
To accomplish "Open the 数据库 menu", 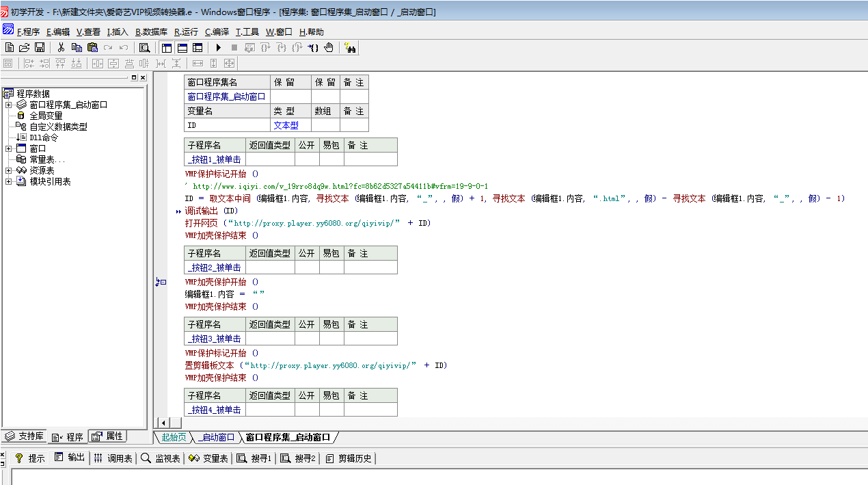I will 151,31.
